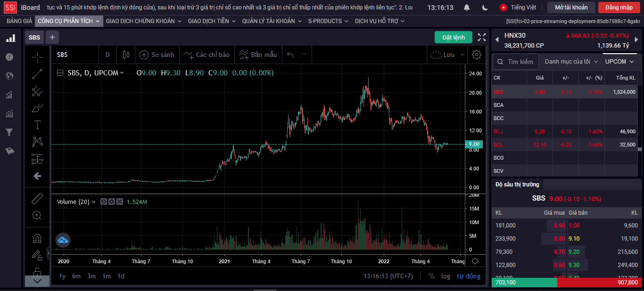Click the Đăng nhập login button
The image size is (644, 291).
(619, 8)
